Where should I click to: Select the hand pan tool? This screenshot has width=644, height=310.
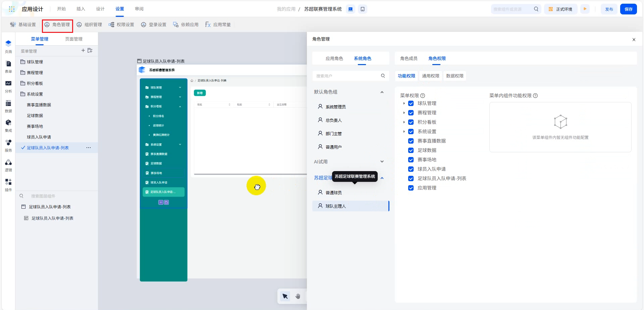[298, 296]
